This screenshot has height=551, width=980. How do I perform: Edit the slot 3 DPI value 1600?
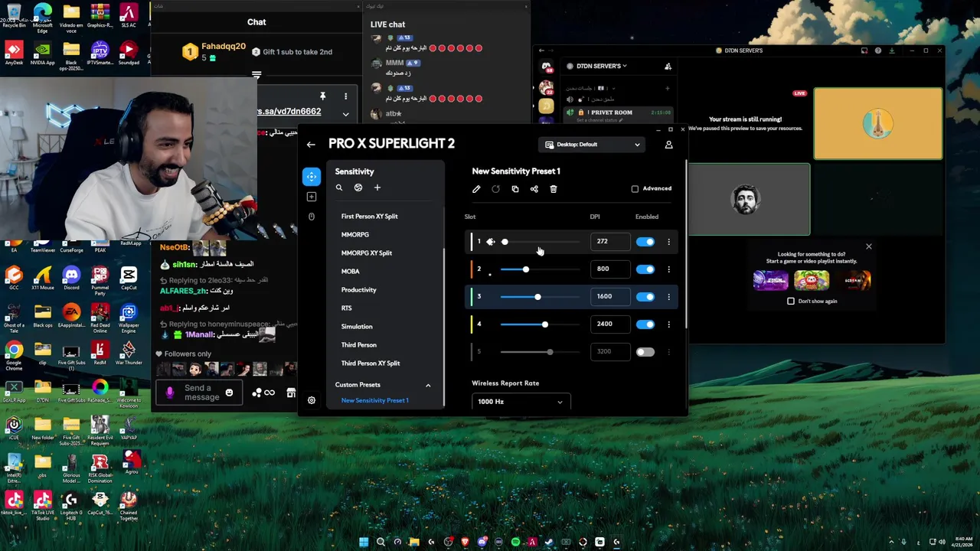click(x=609, y=297)
